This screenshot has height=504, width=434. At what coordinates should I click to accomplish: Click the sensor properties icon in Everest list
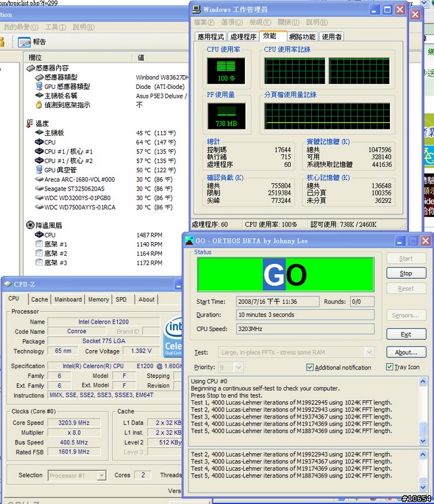pyautogui.click(x=31, y=68)
